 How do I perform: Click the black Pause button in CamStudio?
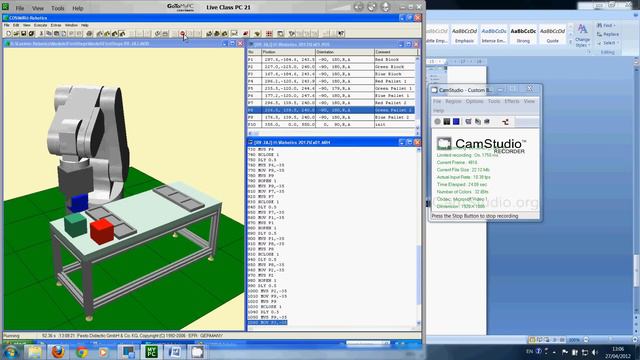click(x=447, y=121)
